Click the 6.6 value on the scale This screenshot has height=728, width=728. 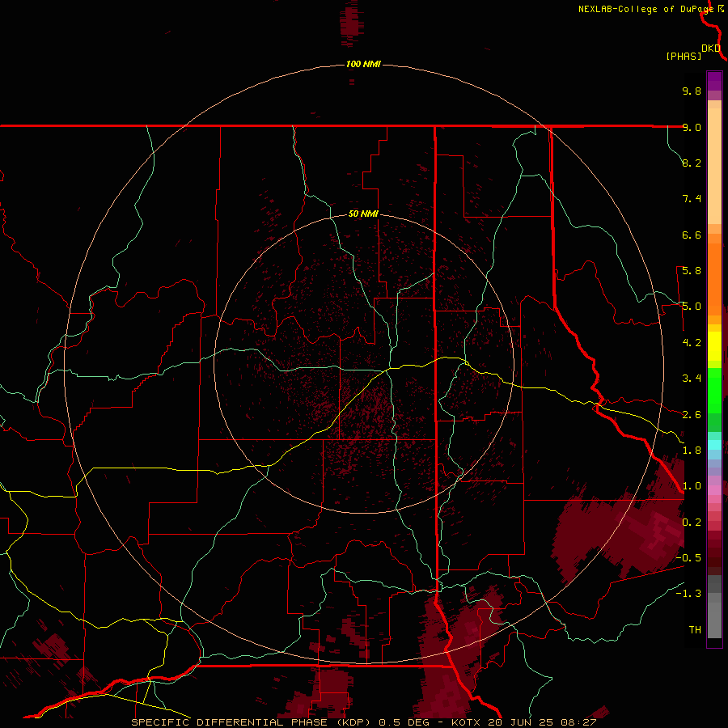(692, 235)
